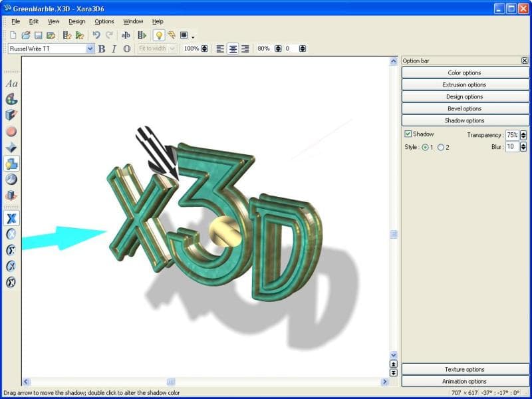Center-align the text

233,49
